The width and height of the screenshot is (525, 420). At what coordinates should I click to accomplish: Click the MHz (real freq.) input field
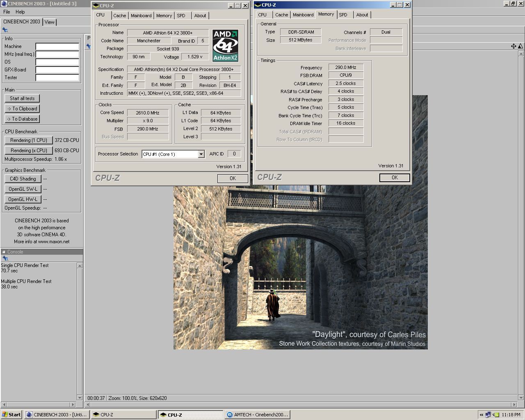(x=57, y=54)
